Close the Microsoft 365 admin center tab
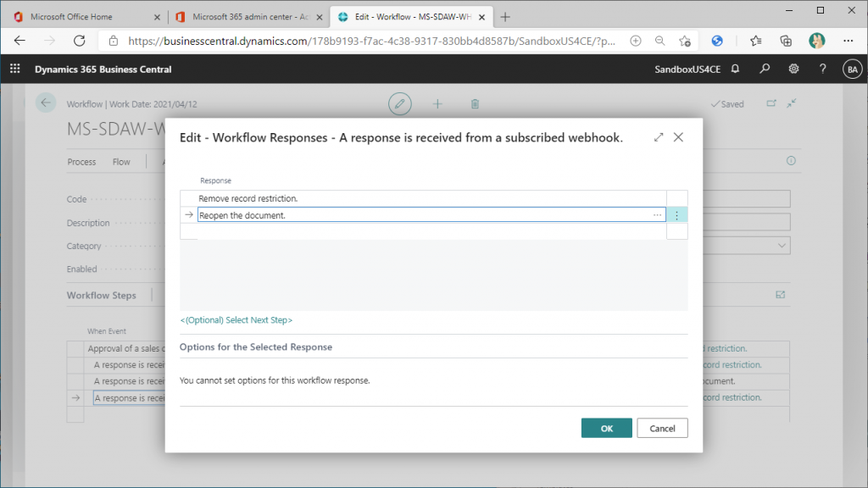868x488 pixels. 320,17
